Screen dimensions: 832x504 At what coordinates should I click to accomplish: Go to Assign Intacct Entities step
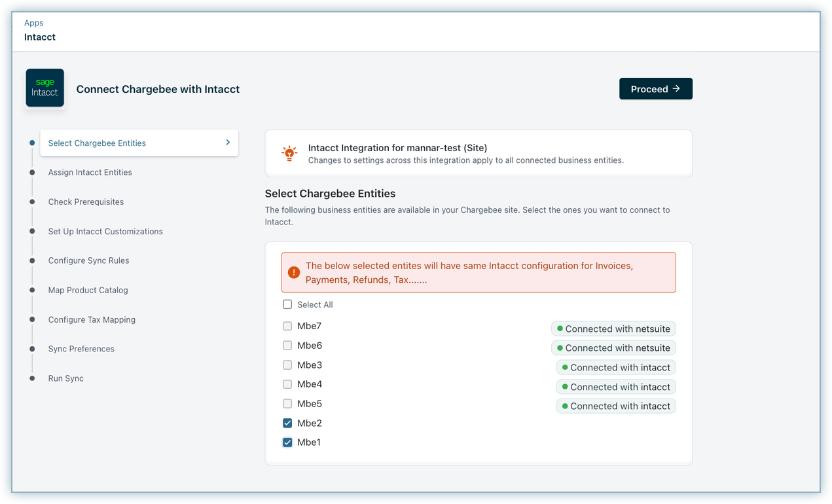(90, 172)
